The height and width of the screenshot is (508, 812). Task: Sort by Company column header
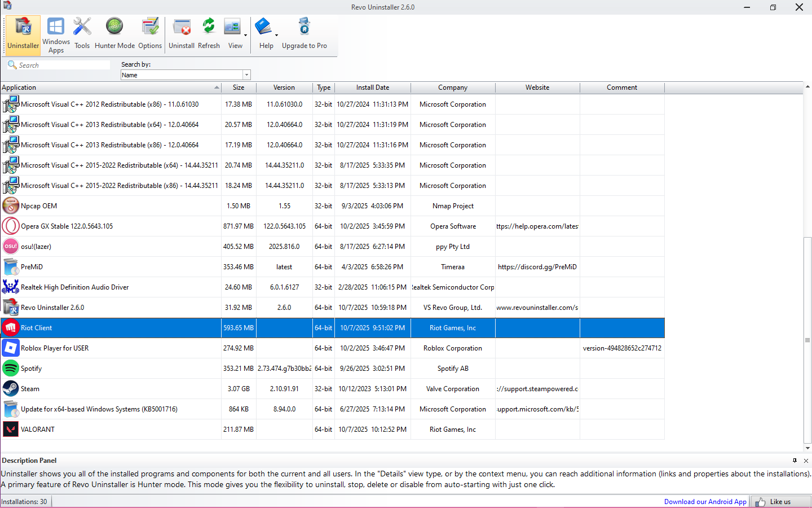pos(453,87)
